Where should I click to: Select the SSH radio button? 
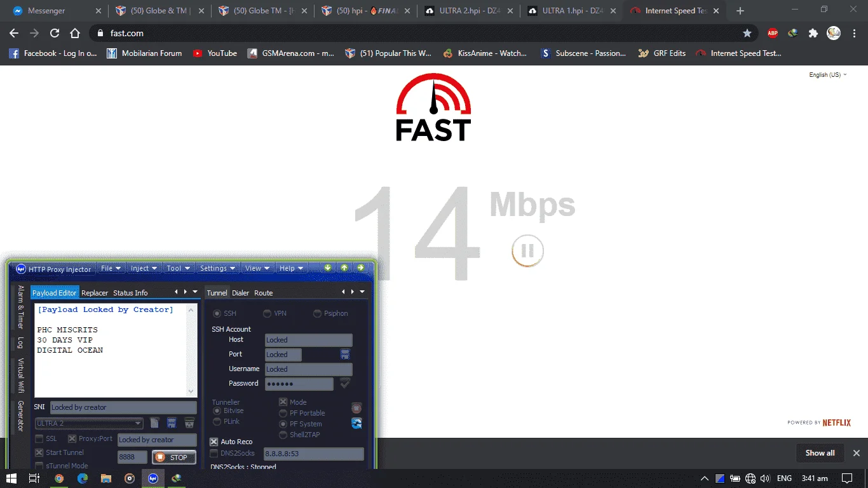tap(217, 313)
